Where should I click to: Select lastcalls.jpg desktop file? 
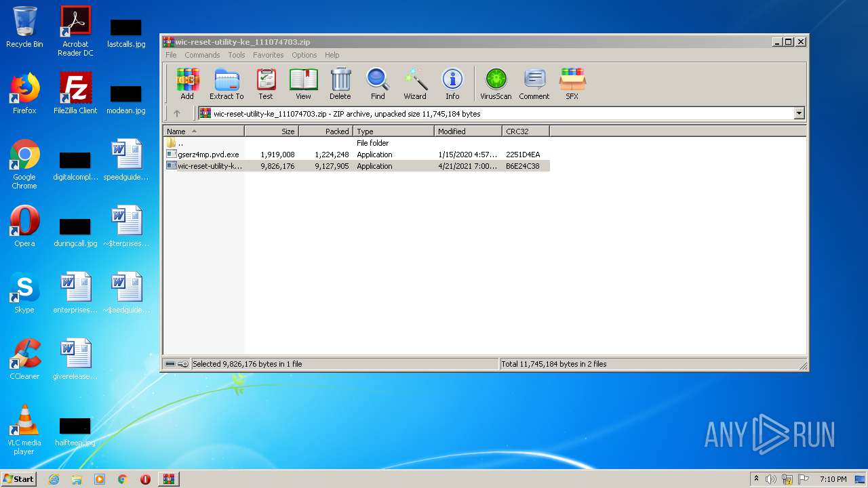[x=126, y=33]
